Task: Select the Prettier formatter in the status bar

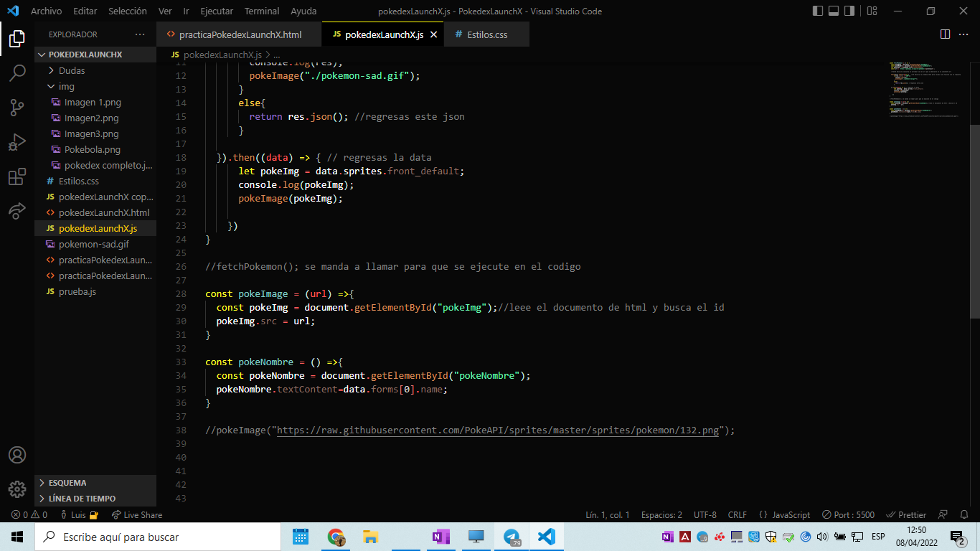Action: pyautogui.click(x=905, y=514)
